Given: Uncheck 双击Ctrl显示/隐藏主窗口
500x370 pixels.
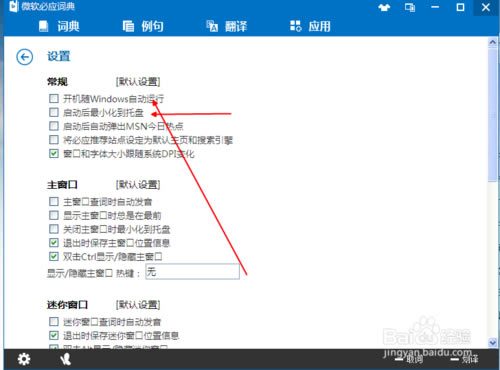Looking at the screenshot, I should click(54, 256).
